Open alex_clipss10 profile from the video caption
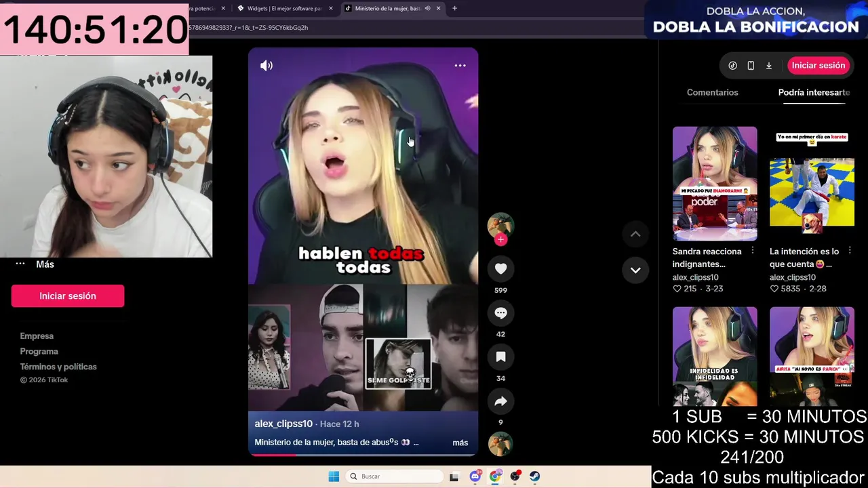This screenshot has width=868, height=488. tap(283, 424)
